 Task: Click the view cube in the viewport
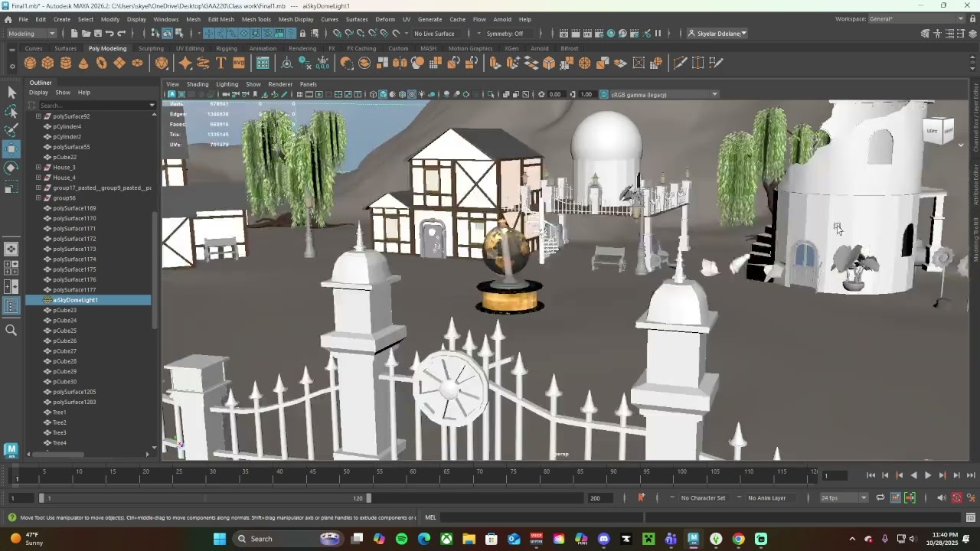[938, 131]
